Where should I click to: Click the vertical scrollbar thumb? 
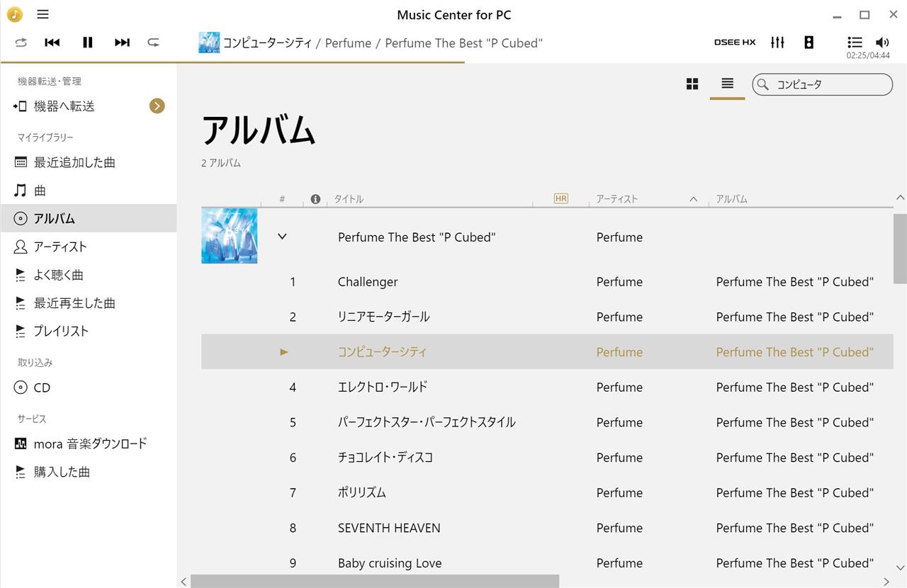(x=900, y=248)
